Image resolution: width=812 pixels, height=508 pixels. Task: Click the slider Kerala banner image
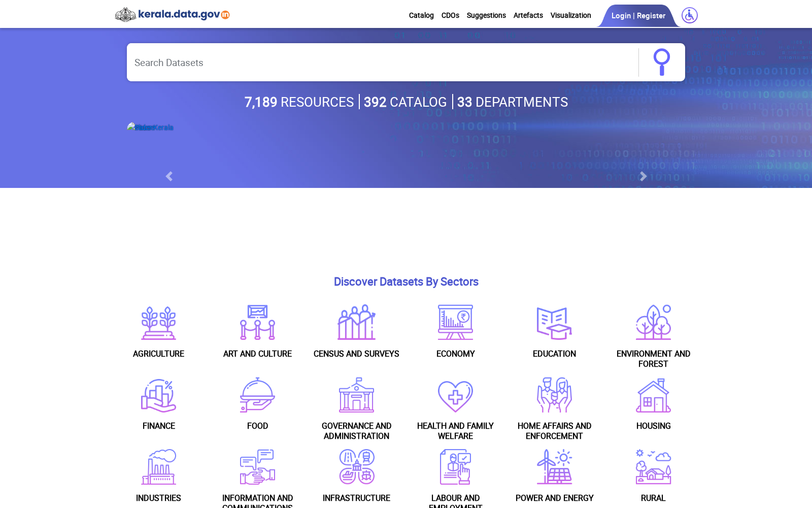coord(150,127)
